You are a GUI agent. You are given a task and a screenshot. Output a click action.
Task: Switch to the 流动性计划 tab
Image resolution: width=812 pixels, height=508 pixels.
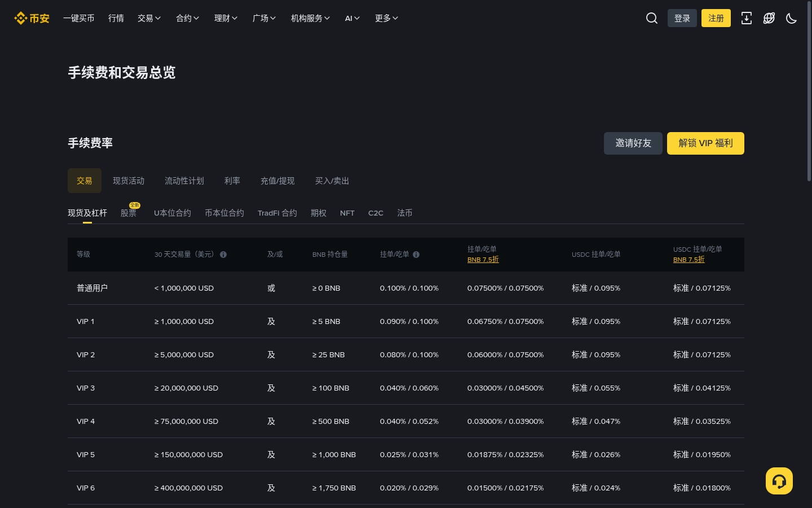(x=184, y=181)
